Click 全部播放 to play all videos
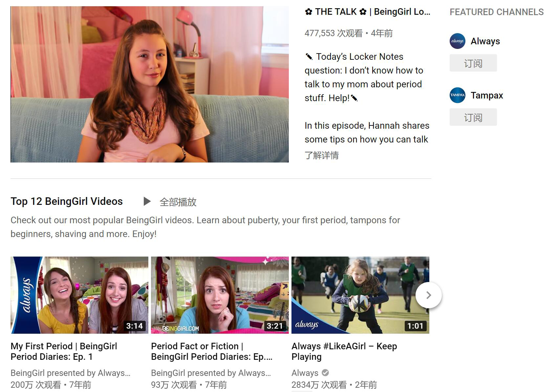 click(178, 202)
